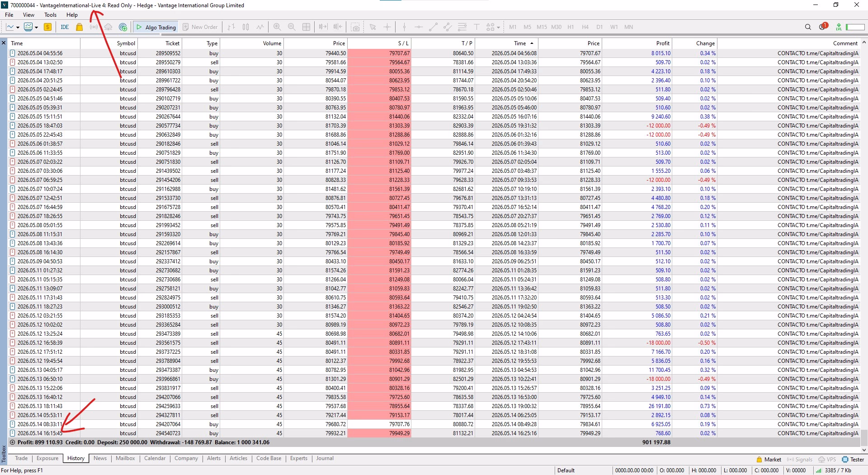Draw a trendline object
The height and width of the screenshot is (475, 868).
click(x=433, y=27)
